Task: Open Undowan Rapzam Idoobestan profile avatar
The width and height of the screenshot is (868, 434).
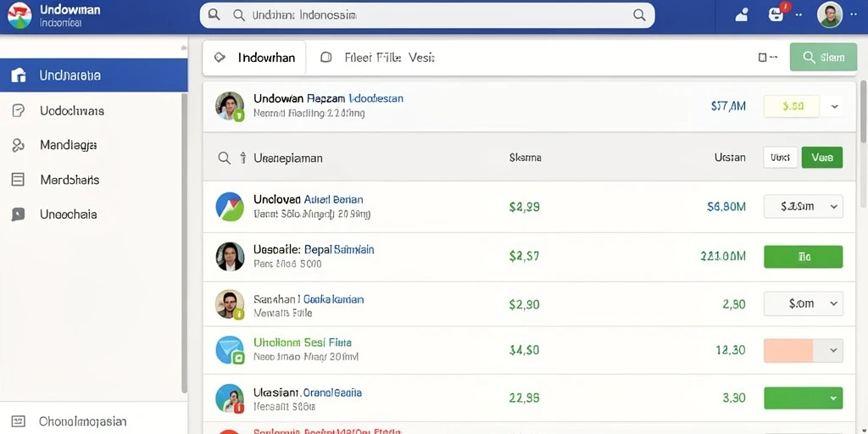Action: tap(230, 106)
